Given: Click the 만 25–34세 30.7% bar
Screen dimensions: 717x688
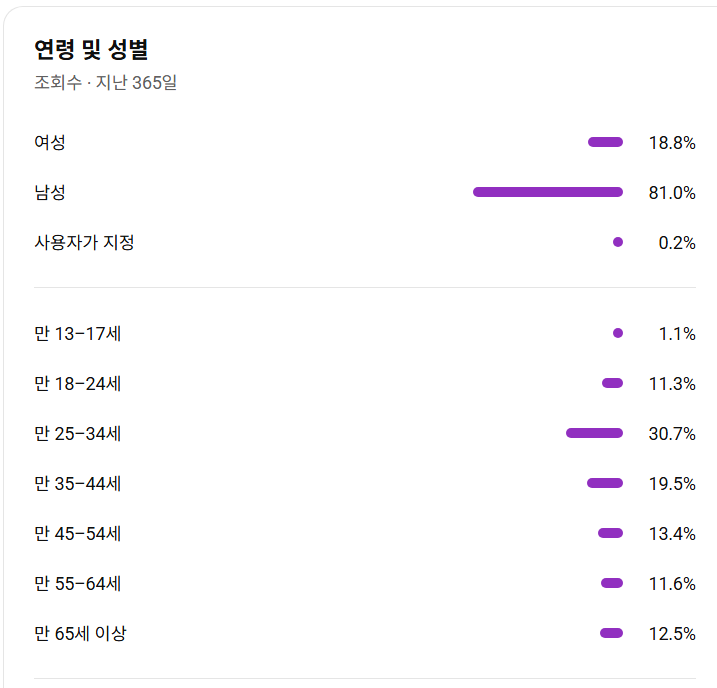Looking at the screenshot, I should (594, 433).
